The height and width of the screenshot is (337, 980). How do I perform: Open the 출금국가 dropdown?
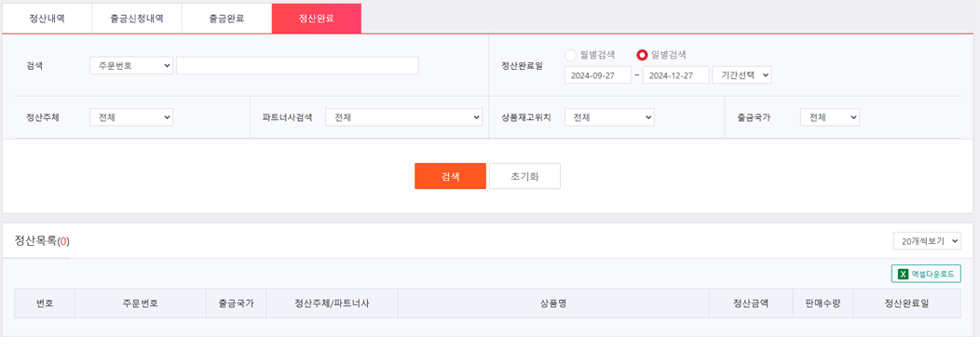coord(830,117)
